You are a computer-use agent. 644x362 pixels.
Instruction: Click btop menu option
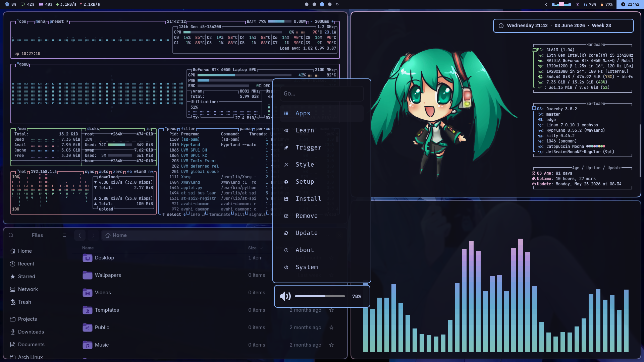click(x=40, y=21)
